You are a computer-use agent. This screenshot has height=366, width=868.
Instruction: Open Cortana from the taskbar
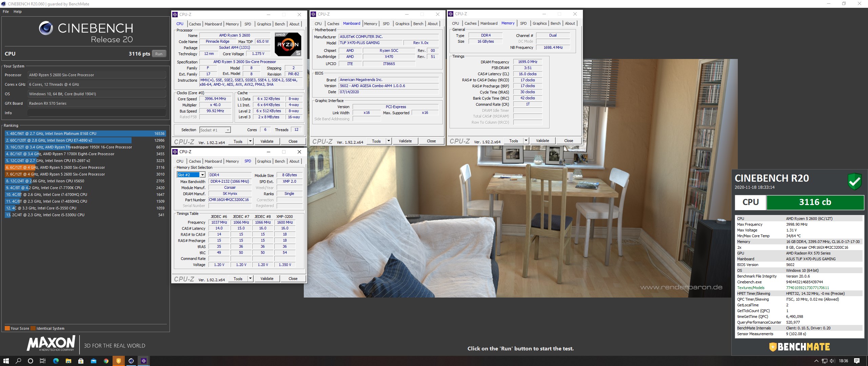[31, 361]
